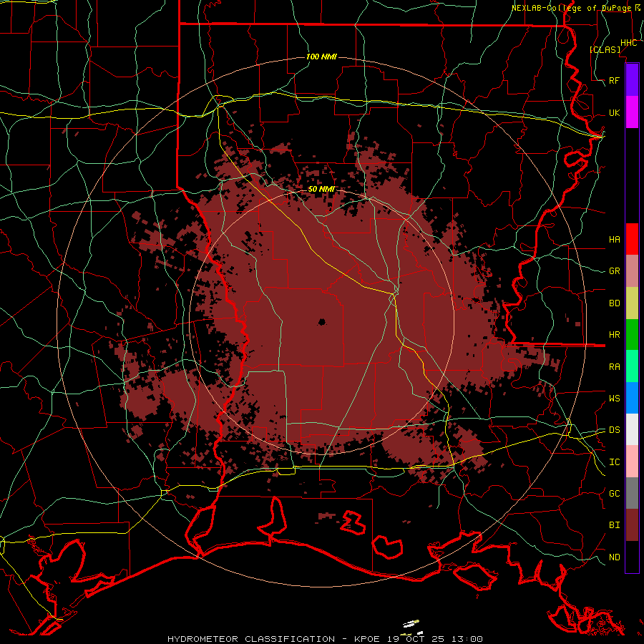Viewport: 644px width, 644px height.
Task: Click the "UK" legend label
Action: tap(615, 112)
